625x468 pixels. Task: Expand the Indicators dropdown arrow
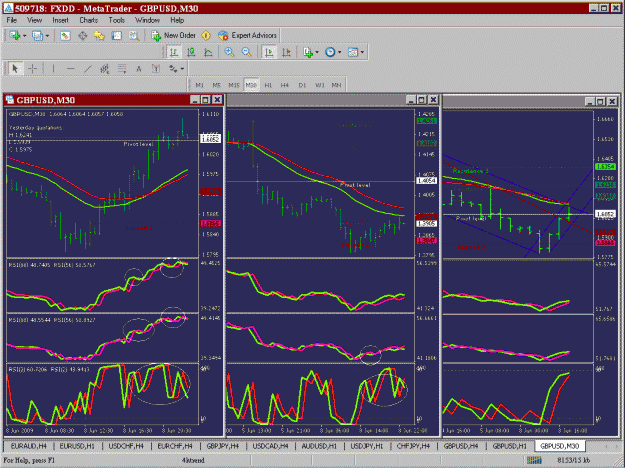(317, 52)
